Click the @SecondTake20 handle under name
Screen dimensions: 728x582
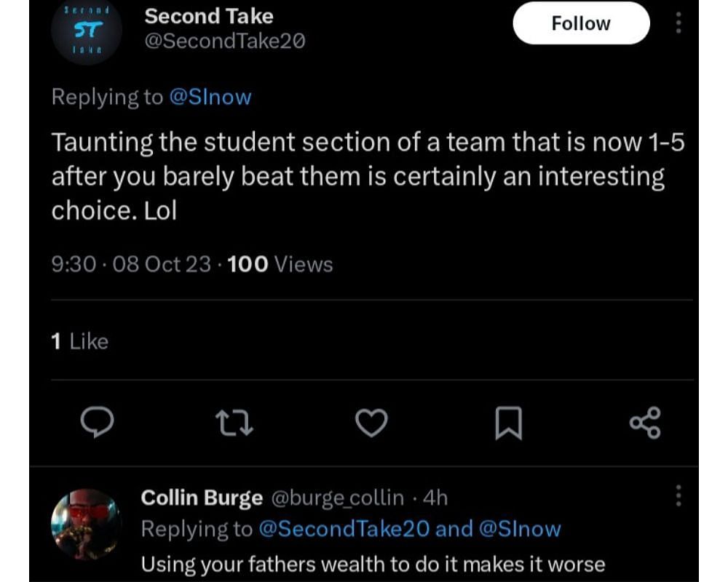[225, 41]
